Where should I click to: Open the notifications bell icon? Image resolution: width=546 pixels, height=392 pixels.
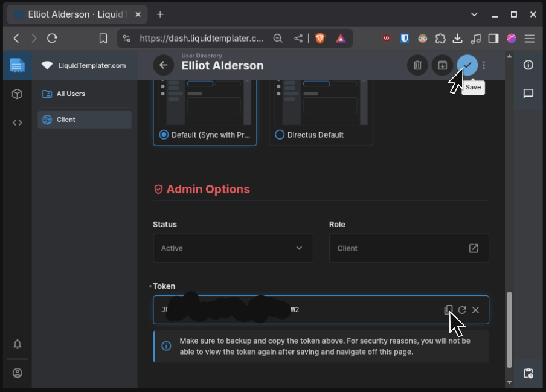coord(17,344)
